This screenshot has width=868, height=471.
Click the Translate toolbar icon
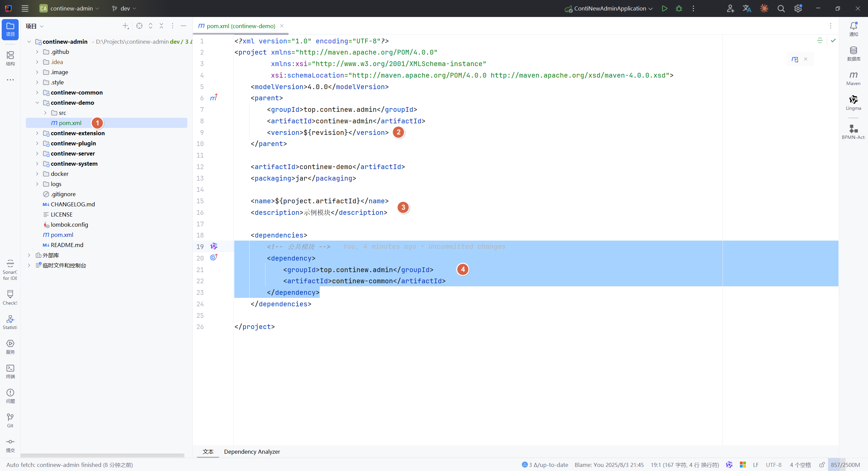pos(747,8)
